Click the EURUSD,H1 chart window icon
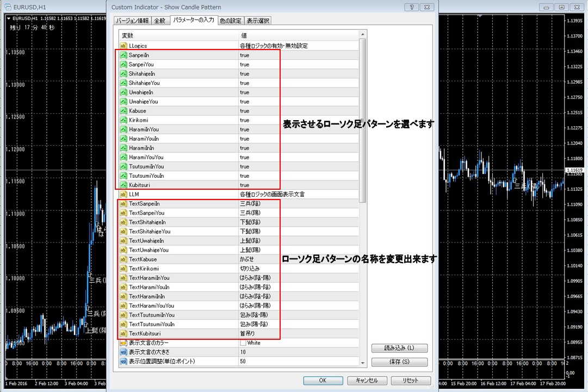The height and width of the screenshot is (392, 588). point(8,7)
